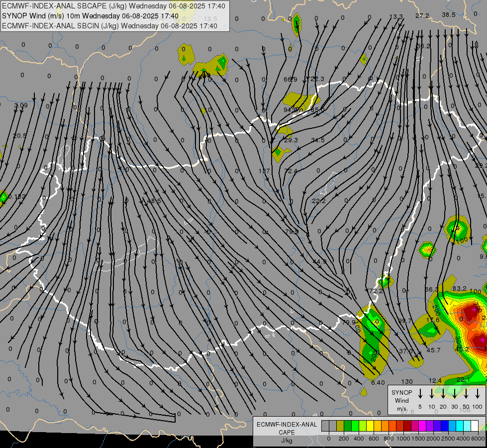Click the 130 value on the map

point(407,381)
